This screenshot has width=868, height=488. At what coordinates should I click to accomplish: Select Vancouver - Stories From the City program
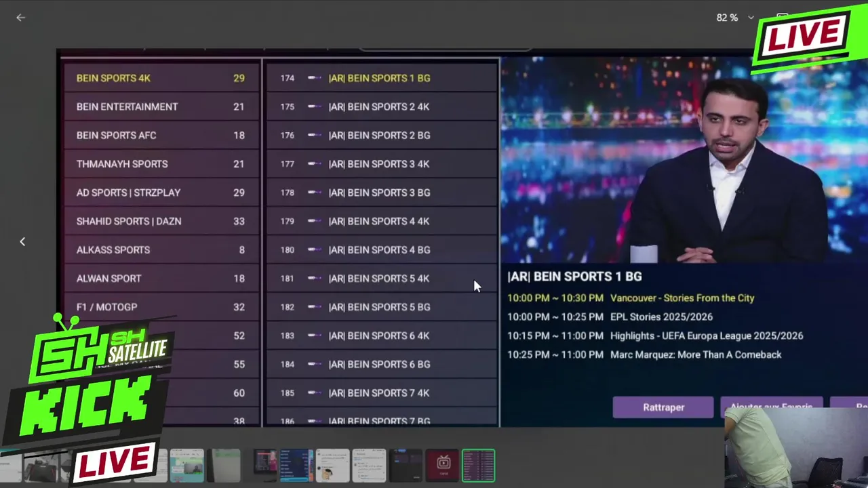[x=631, y=298]
